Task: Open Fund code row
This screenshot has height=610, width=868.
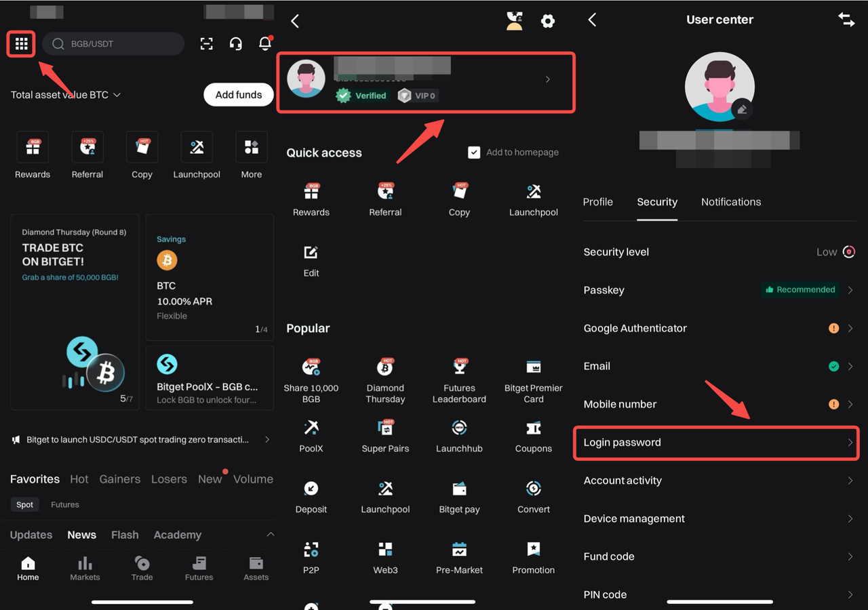Action: pos(719,556)
